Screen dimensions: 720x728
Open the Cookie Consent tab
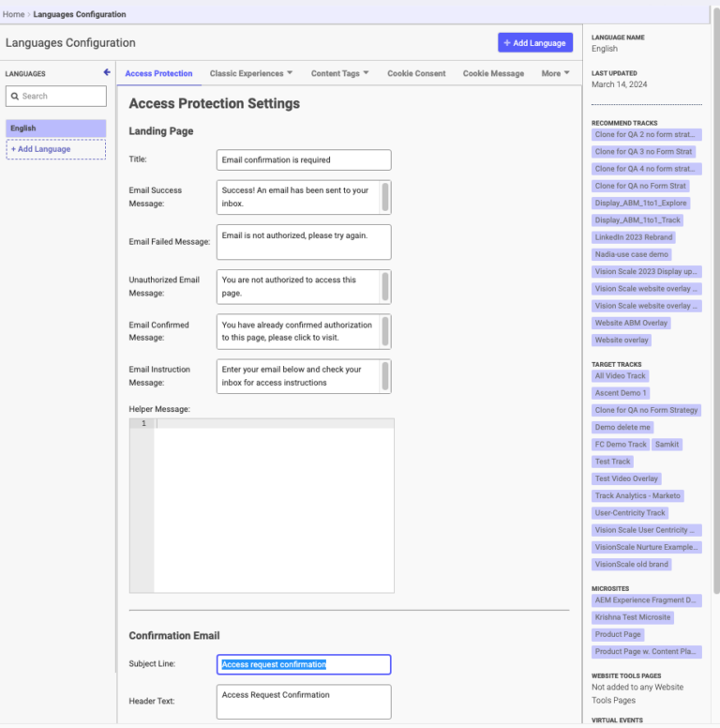tap(416, 73)
